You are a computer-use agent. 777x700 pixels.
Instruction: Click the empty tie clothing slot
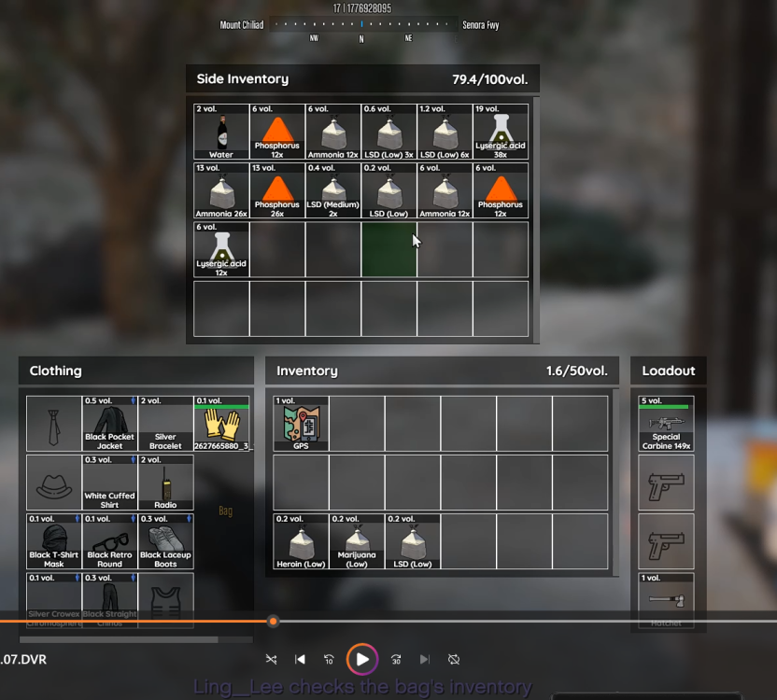tap(53, 423)
